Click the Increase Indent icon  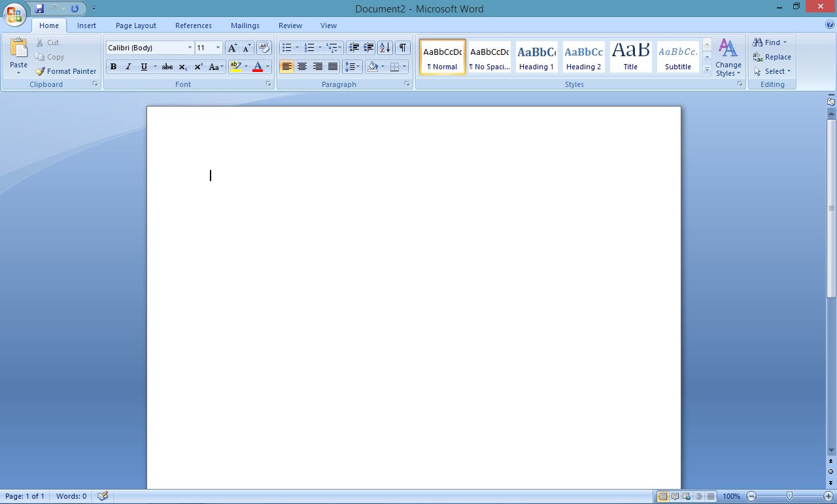pyautogui.click(x=368, y=48)
